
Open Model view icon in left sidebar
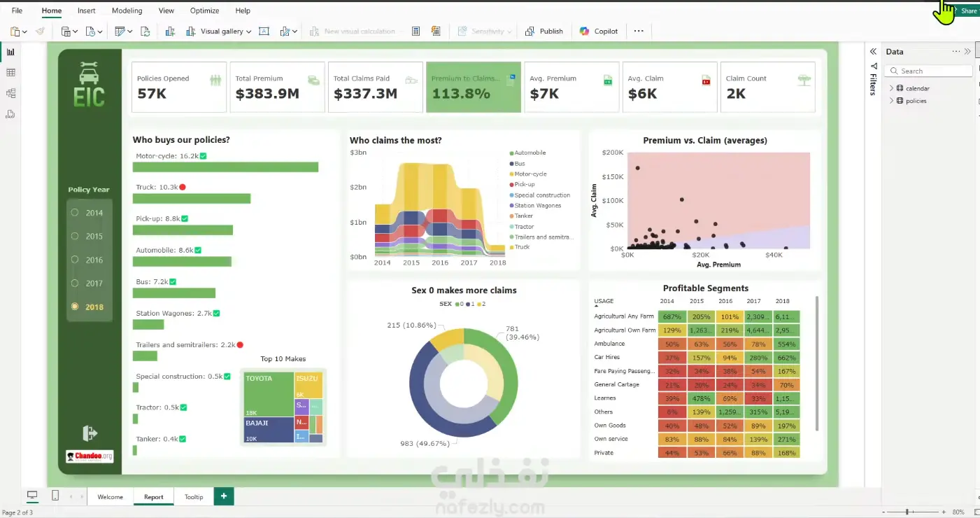tap(10, 93)
